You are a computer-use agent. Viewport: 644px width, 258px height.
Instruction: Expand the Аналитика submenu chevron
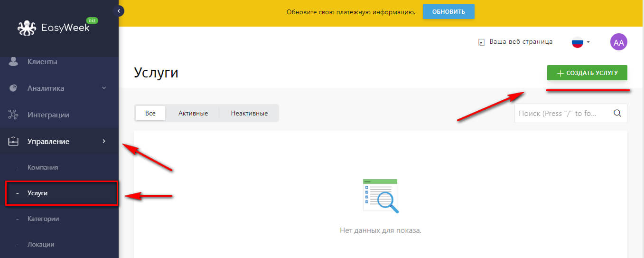coord(104,88)
